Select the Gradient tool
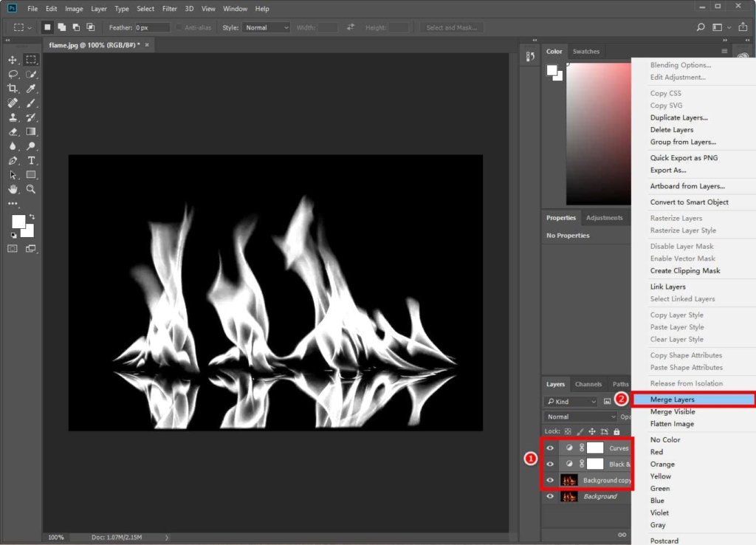The height and width of the screenshot is (545, 756). click(31, 131)
